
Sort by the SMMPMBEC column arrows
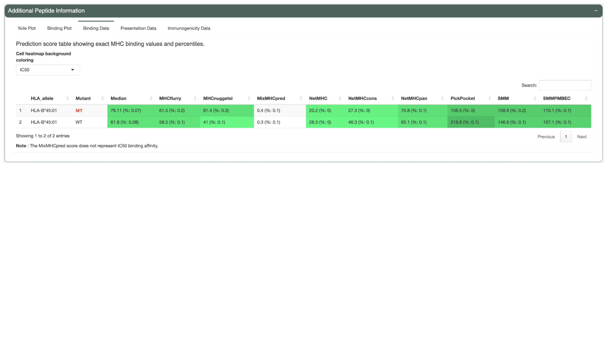[586, 98]
